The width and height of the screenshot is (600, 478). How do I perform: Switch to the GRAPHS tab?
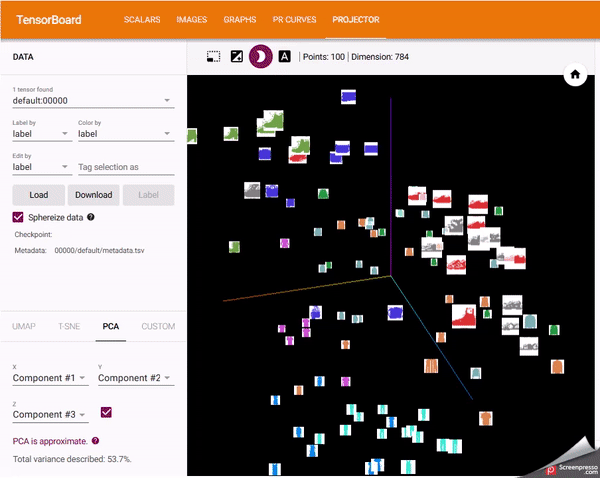(240, 20)
